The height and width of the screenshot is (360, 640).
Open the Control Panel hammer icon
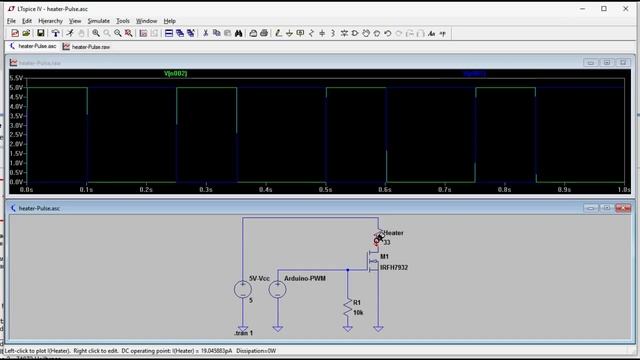(x=55, y=33)
